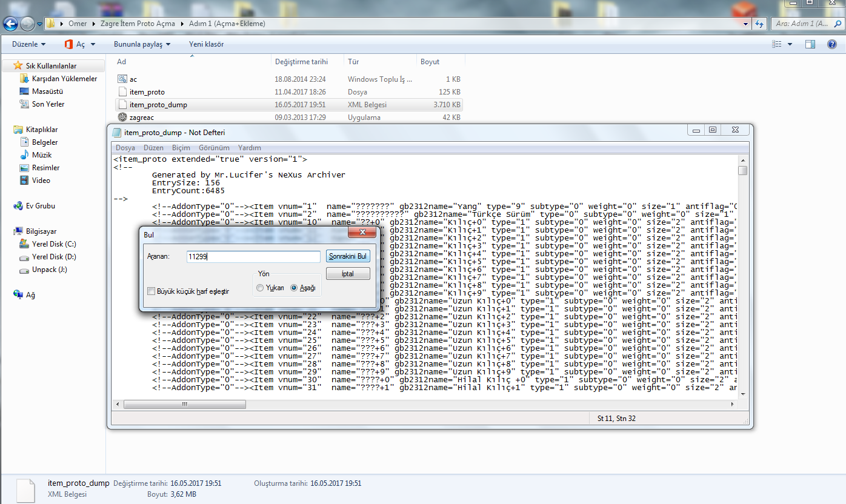Open the Belgeler library icon

click(24, 142)
